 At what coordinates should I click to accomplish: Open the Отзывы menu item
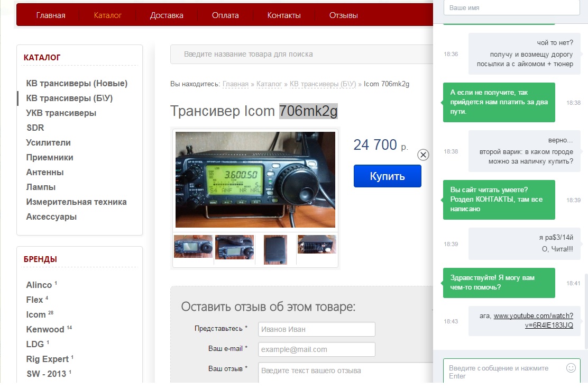click(x=344, y=15)
